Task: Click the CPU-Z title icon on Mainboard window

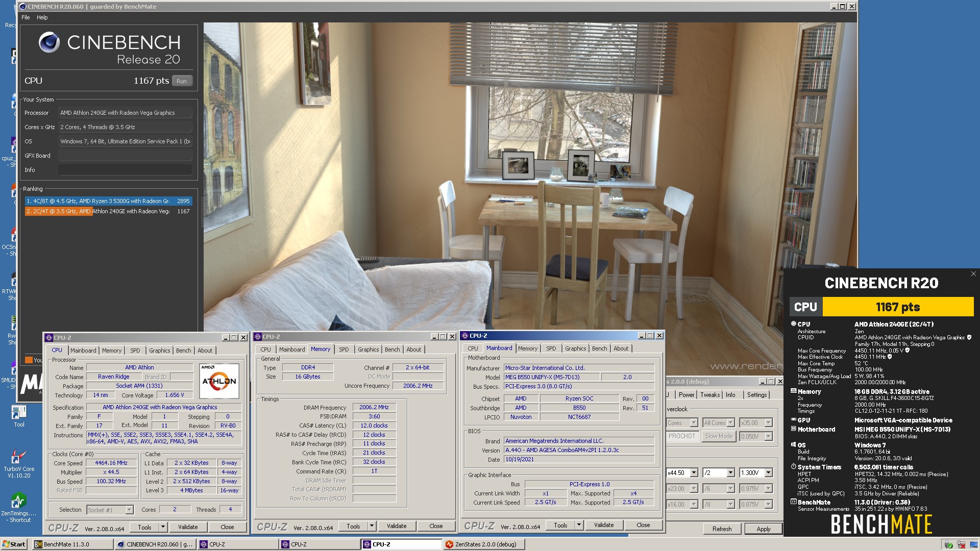Action: [465, 336]
